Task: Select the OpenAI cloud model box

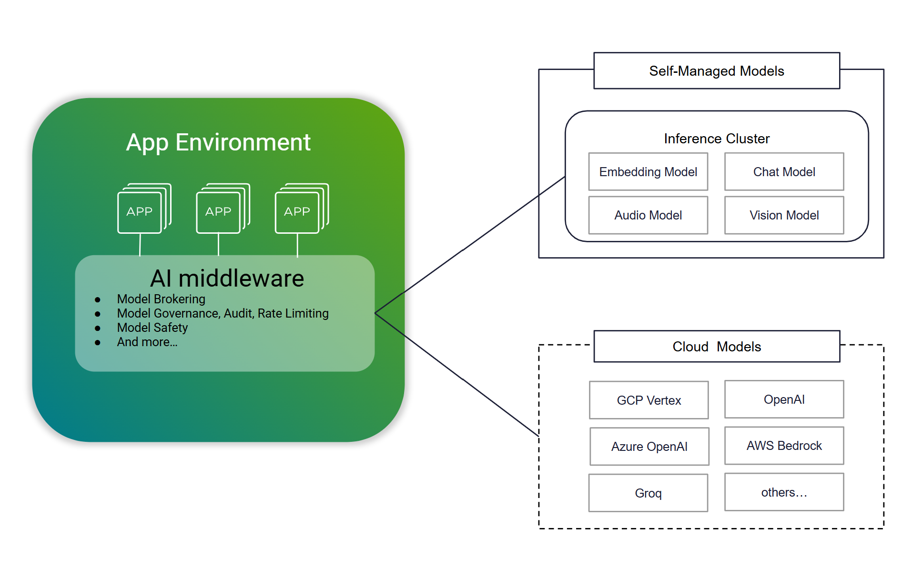Action: (x=784, y=399)
